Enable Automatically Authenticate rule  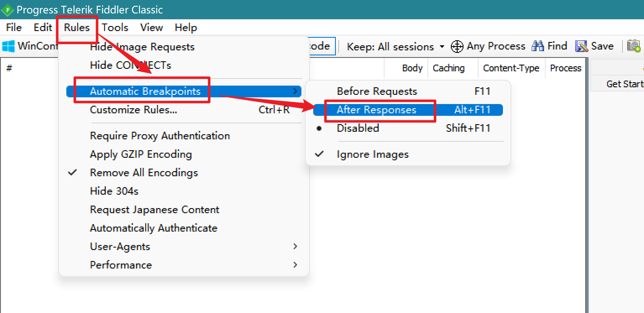pyautogui.click(x=184, y=228)
